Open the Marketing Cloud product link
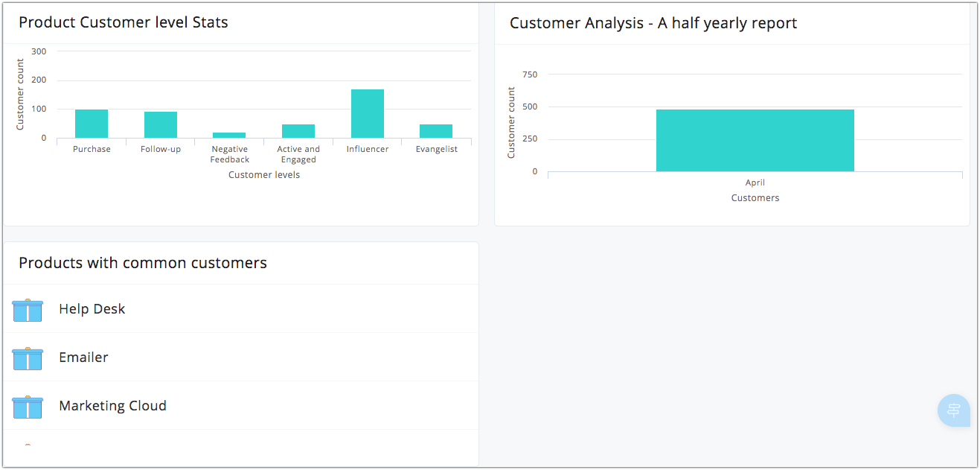Image resolution: width=980 pixels, height=470 pixels. [x=112, y=406]
